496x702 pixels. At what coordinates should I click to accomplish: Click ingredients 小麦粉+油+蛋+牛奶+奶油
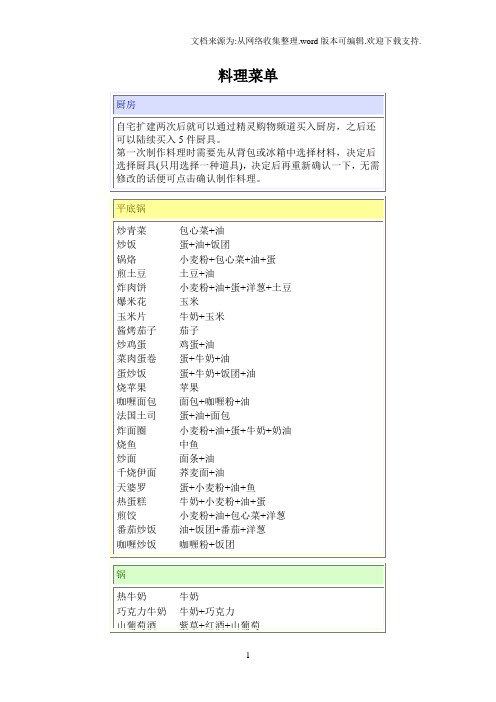coord(235,431)
